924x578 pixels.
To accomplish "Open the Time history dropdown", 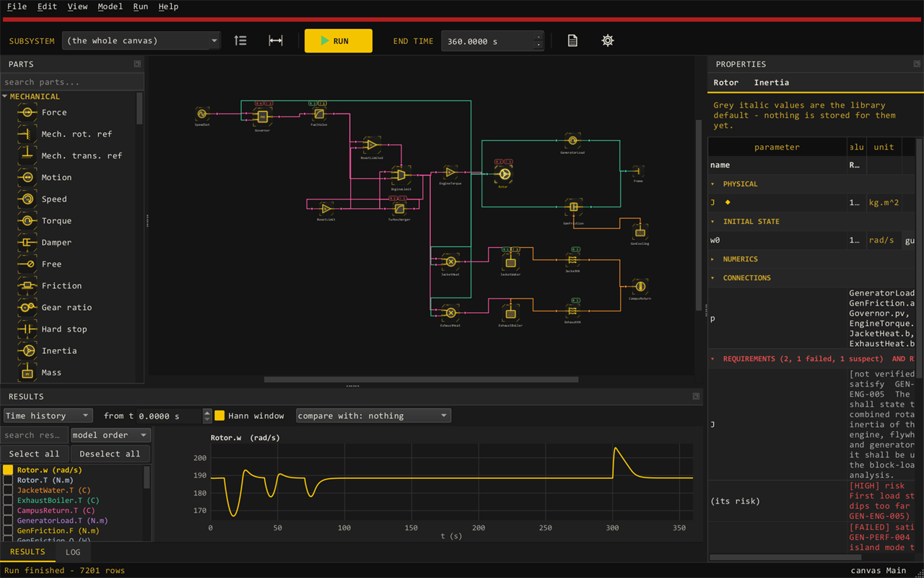I will pyautogui.click(x=48, y=416).
